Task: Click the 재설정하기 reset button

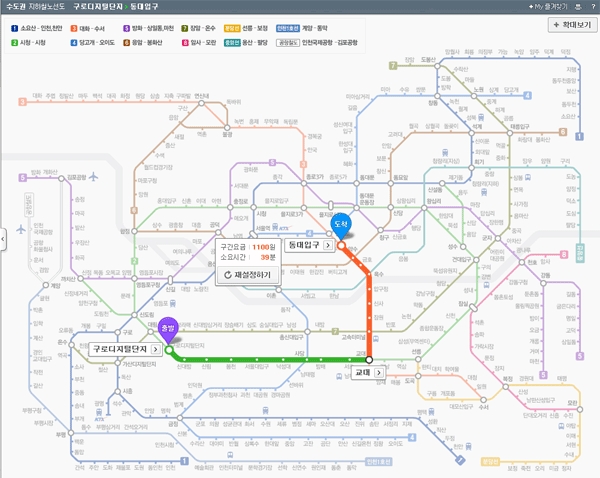Action: coord(248,275)
